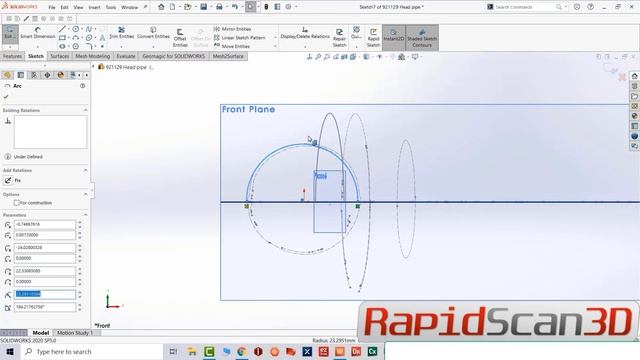Open the Help question mark icon
The width and height of the screenshot is (640, 360).
coord(591,7)
